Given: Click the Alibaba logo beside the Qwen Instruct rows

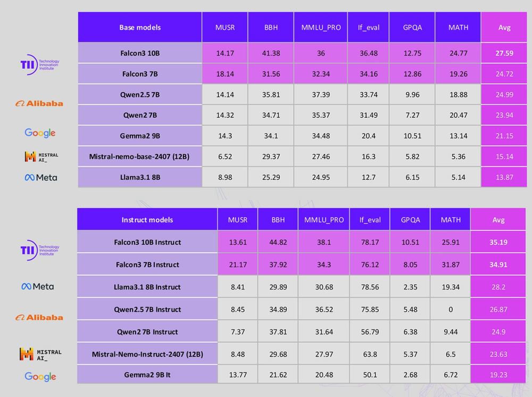Looking at the screenshot, I should (39, 318).
